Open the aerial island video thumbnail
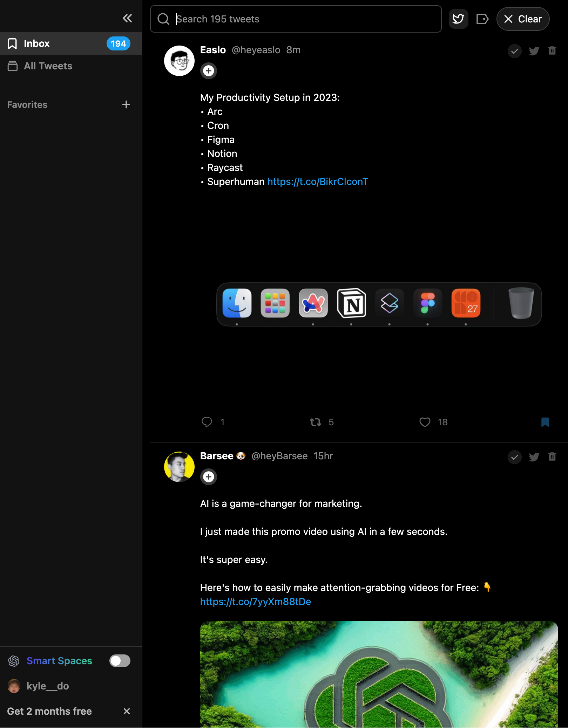The image size is (568, 728). click(x=379, y=674)
